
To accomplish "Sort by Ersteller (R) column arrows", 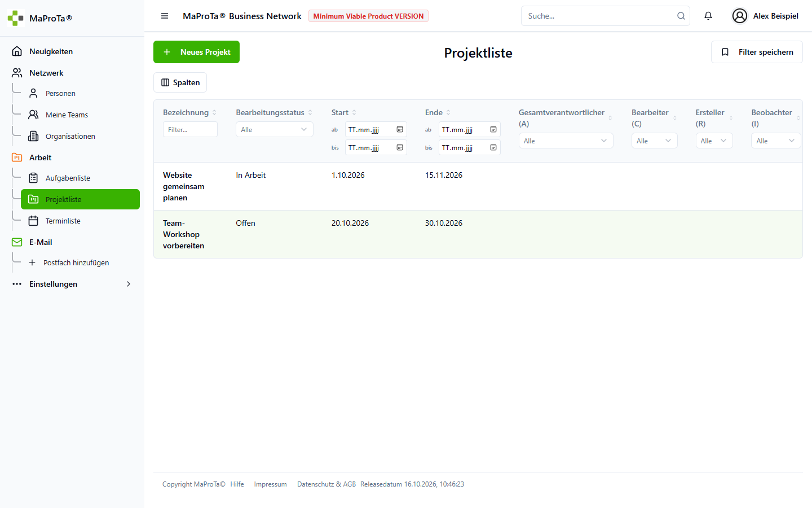I will pos(731,118).
